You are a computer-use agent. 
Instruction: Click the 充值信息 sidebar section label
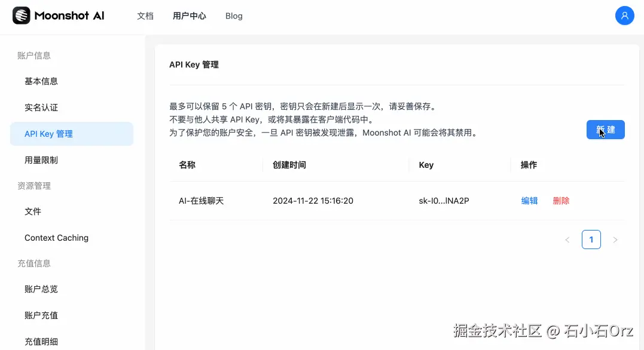tap(33, 263)
